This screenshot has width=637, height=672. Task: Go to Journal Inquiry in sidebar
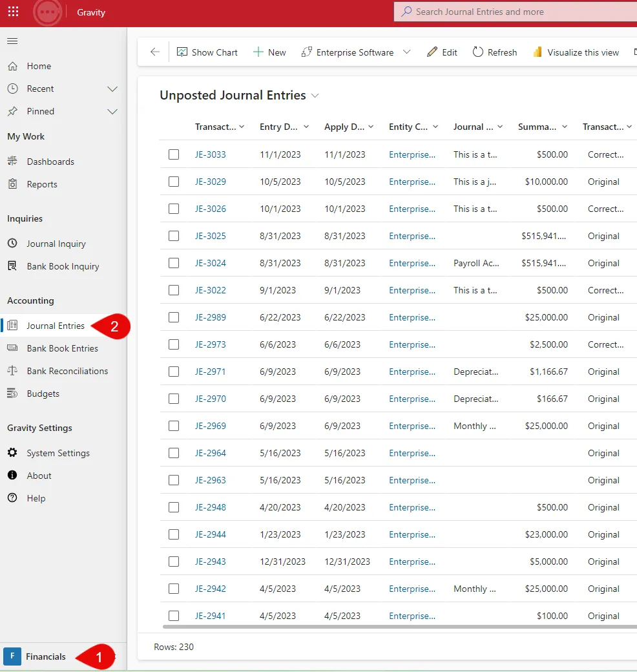(56, 244)
